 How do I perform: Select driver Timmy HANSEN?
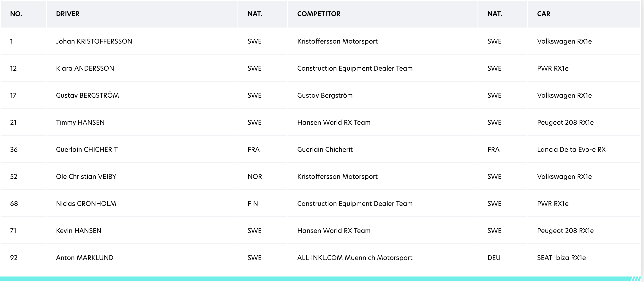80,122
